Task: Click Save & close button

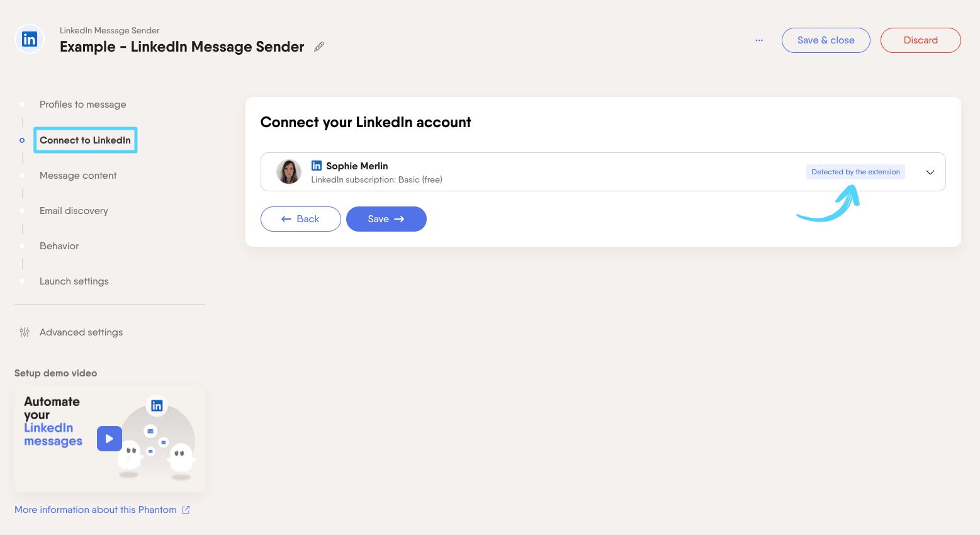Action: 826,40
